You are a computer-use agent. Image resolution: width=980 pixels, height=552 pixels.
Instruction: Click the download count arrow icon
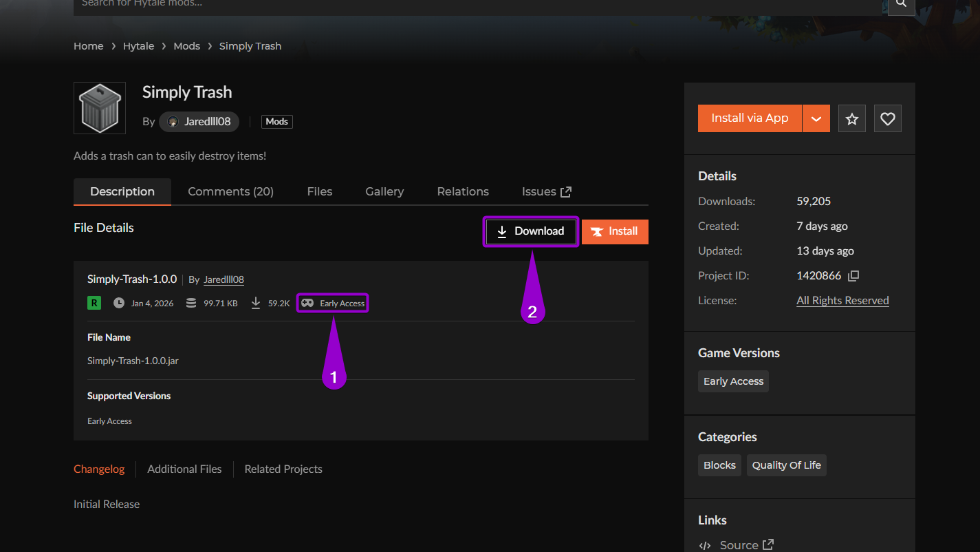(x=256, y=302)
